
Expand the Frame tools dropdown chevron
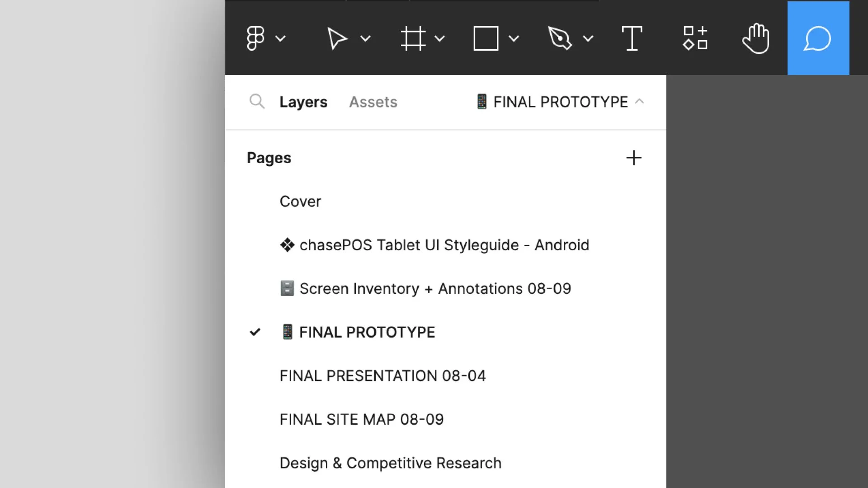point(439,38)
